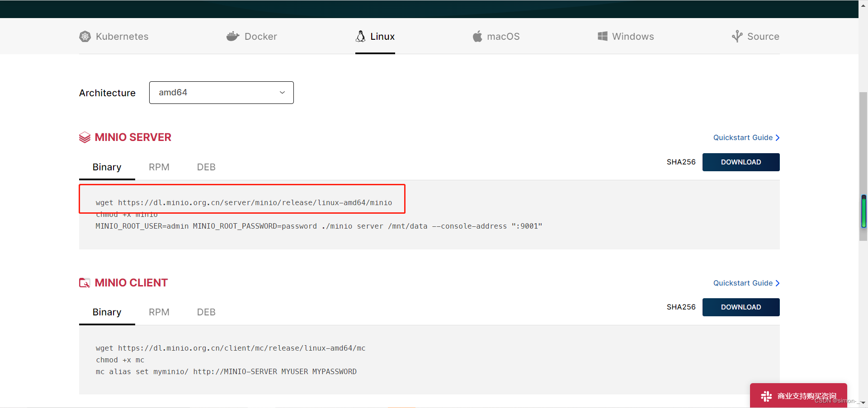The height and width of the screenshot is (408, 868).
Task: Click the scrollbar down arrow
Action: tap(863, 403)
